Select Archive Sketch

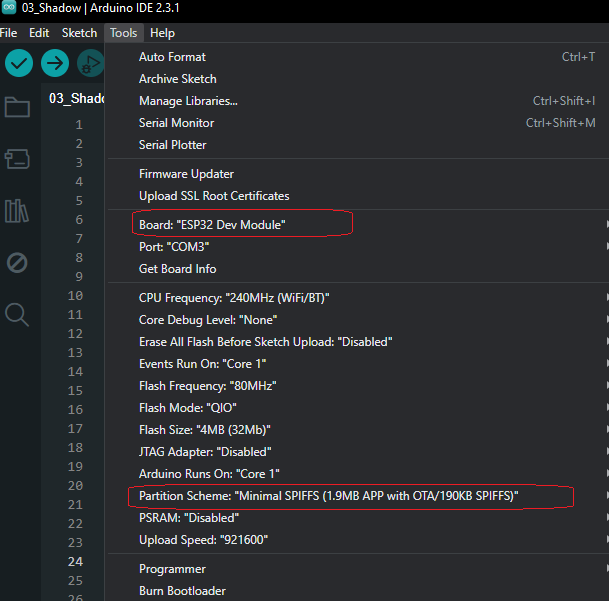pyautogui.click(x=358, y=79)
